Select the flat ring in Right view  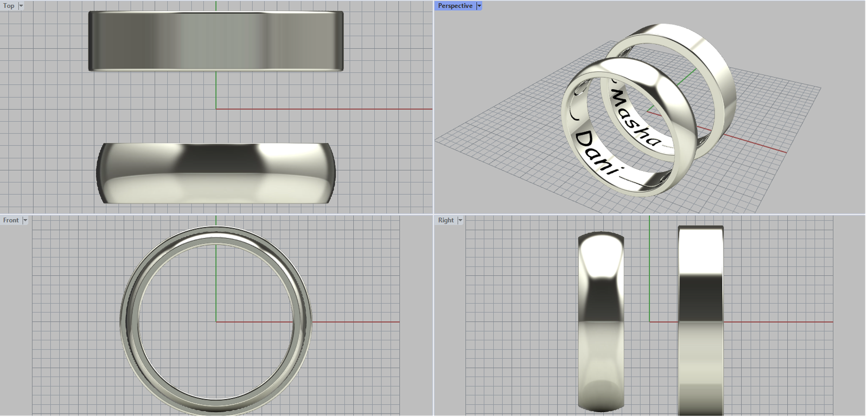pyautogui.click(x=700, y=320)
